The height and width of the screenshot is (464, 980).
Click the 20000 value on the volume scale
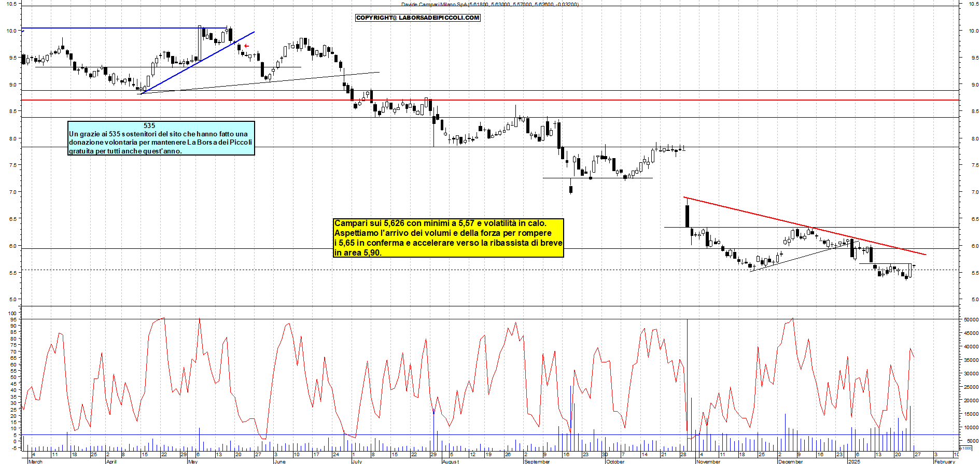[971, 401]
